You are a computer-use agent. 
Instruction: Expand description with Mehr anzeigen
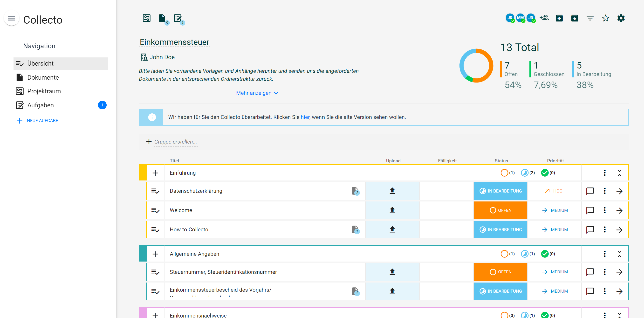pyautogui.click(x=257, y=93)
